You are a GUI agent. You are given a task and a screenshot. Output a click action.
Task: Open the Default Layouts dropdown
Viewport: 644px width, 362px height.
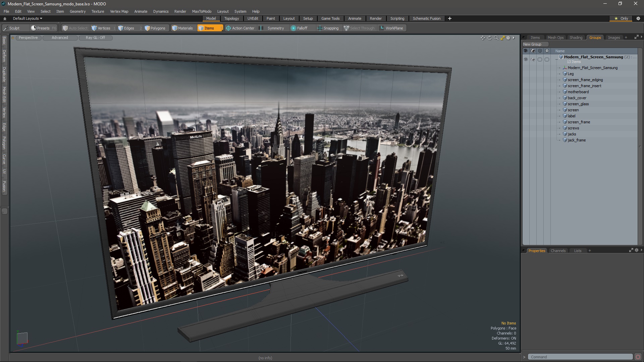(28, 18)
